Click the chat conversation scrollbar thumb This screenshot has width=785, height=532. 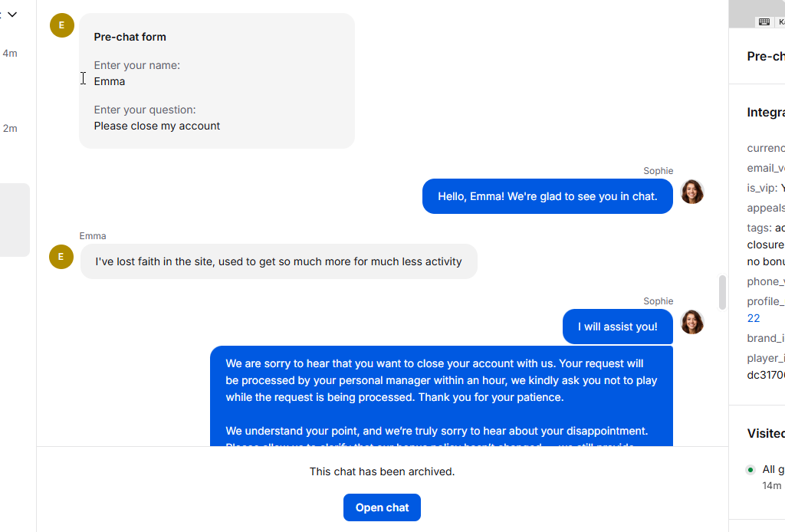tap(722, 292)
